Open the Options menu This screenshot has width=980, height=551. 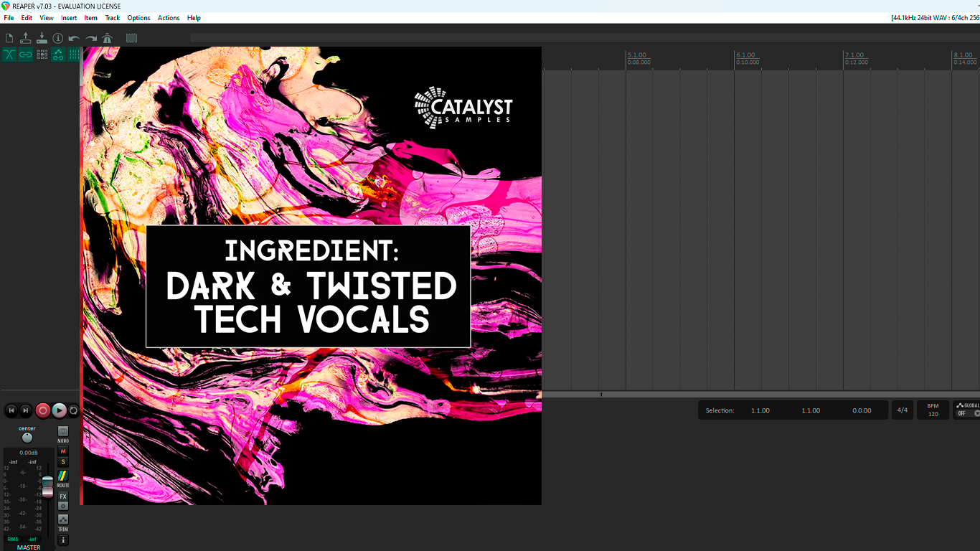point(138,18)
